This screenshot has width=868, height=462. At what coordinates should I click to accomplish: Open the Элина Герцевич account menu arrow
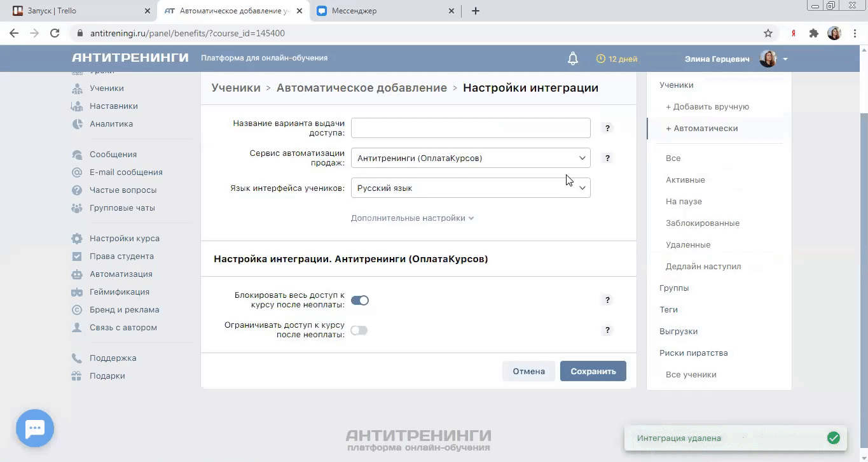point(785,59)
